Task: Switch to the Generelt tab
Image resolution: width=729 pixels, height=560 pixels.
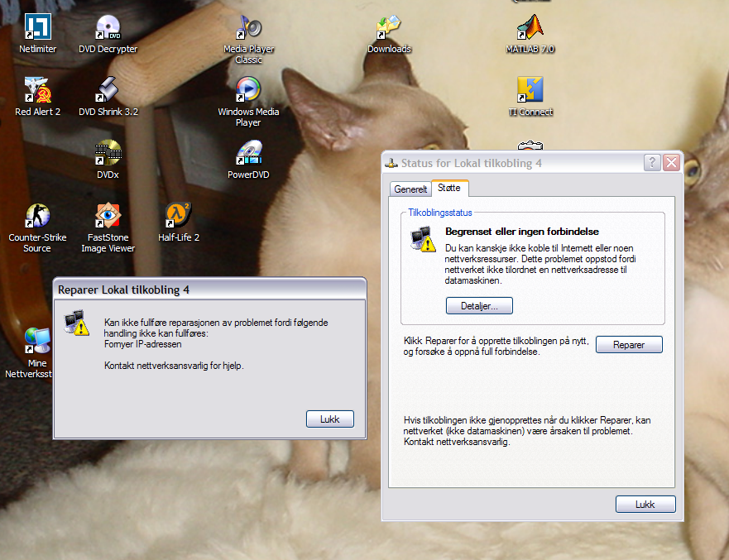Action: point(410,189)
